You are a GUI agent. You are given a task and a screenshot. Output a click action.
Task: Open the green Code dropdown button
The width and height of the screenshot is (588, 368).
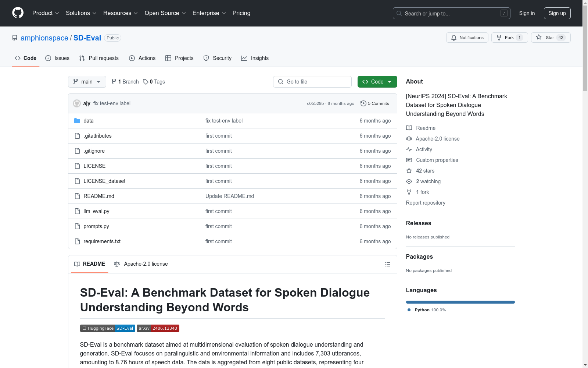tap(377, 82)
